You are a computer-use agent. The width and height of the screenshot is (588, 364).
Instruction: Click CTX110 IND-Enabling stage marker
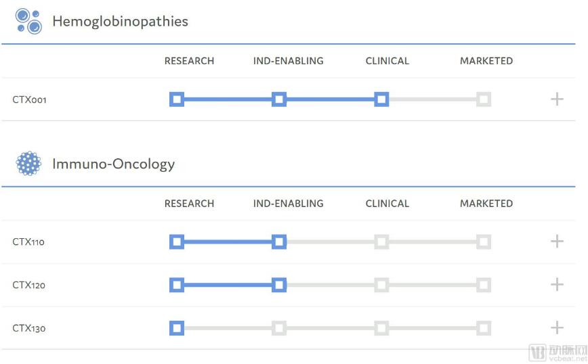coord(279,242)
